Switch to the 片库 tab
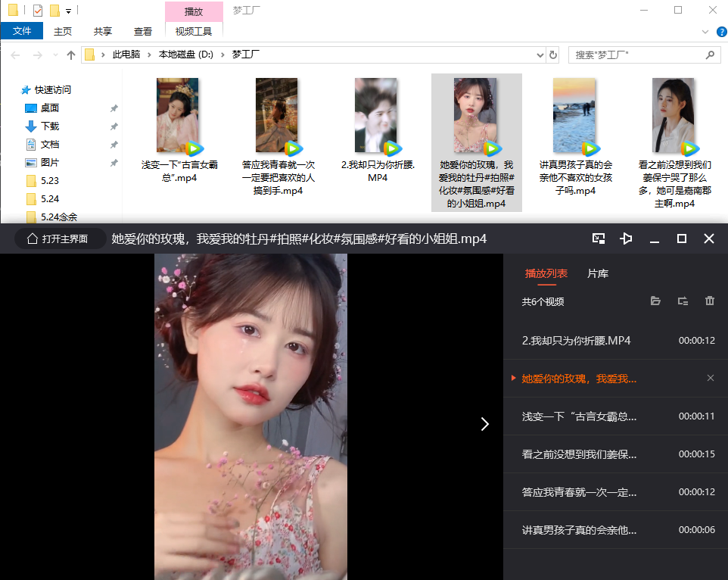Viewport: 728px width, 580px height. (598, 273)
